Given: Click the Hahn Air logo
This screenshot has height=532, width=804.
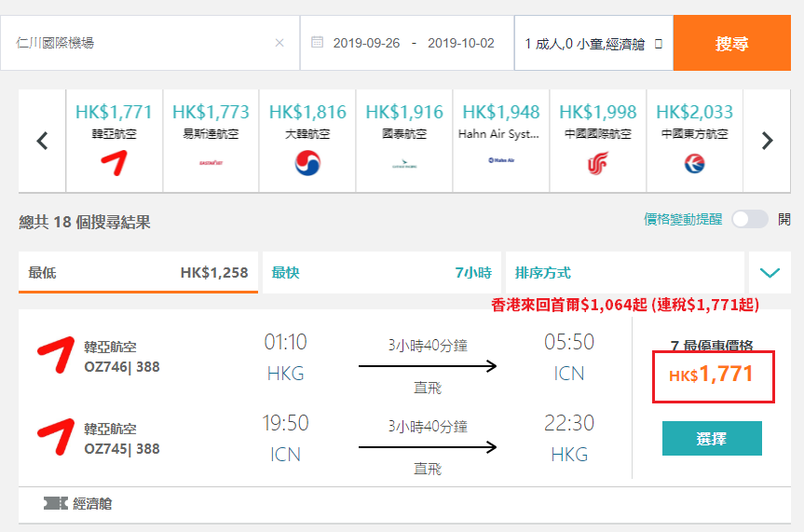Looking at the screenshot, I should 501,160.
